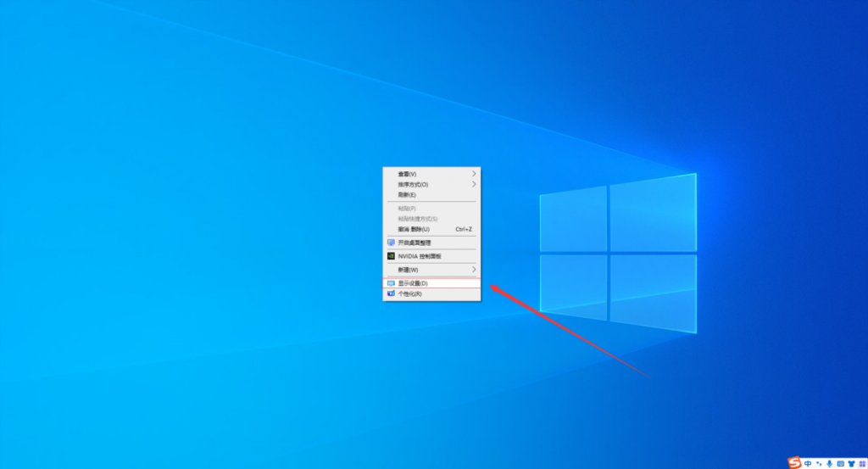The height and width of the screenshot is (469, 868).
Task: Open Sogou soft keyboard icon
Action: click(x=840, y=463)
